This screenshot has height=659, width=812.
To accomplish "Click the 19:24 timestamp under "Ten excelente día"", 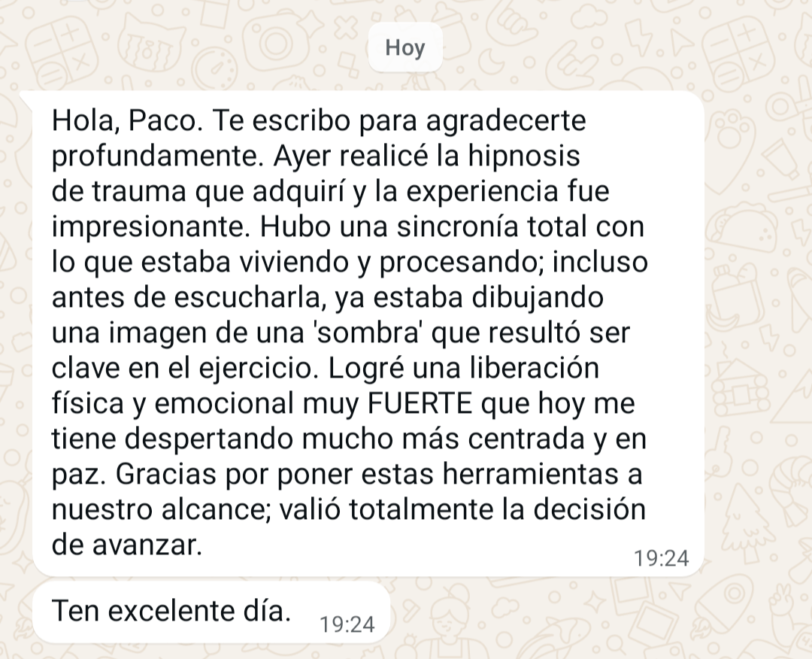I will [x=347, y=624].
